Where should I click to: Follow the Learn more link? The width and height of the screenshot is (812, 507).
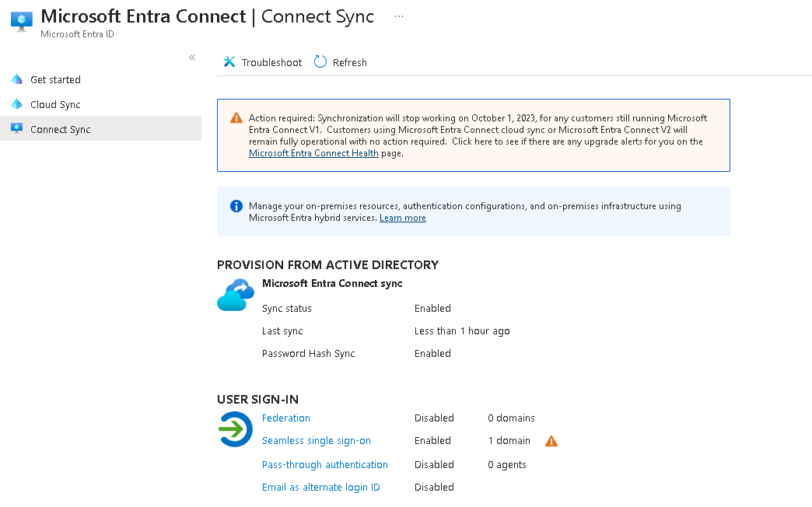click(402, 218)
